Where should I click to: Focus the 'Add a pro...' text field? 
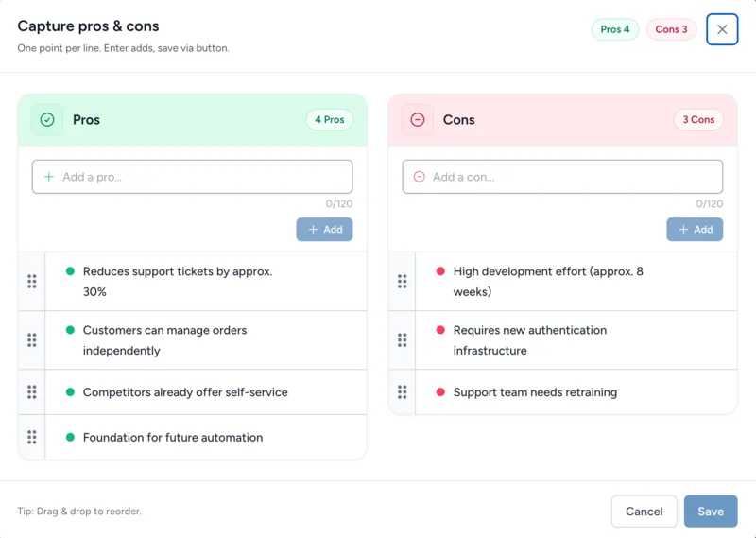(193, 177)
